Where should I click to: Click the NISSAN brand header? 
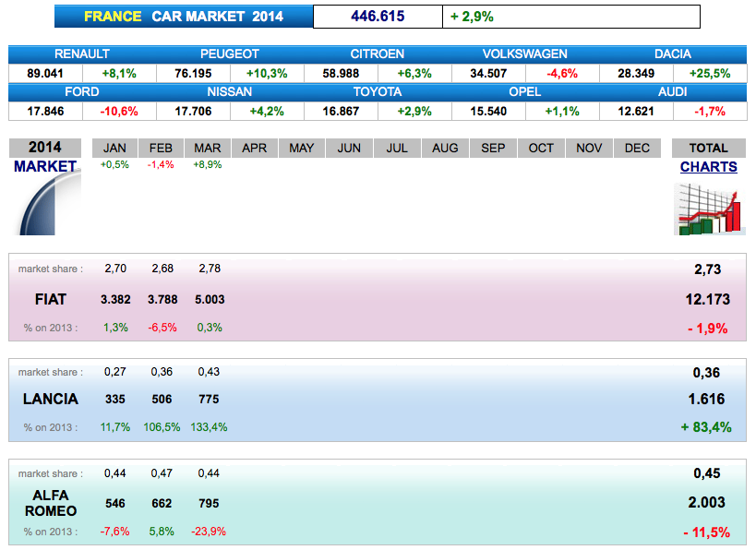(x=230, y=91)
